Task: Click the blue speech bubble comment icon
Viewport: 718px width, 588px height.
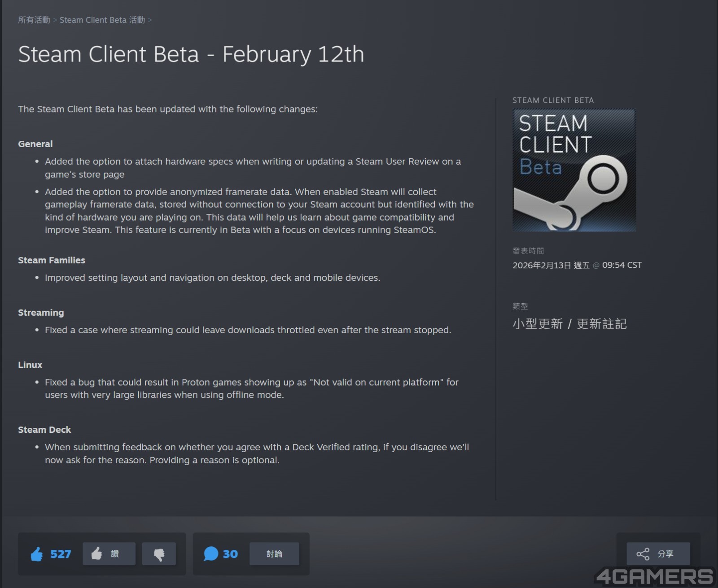Action: pyautogui.click(x=210, y=554)
